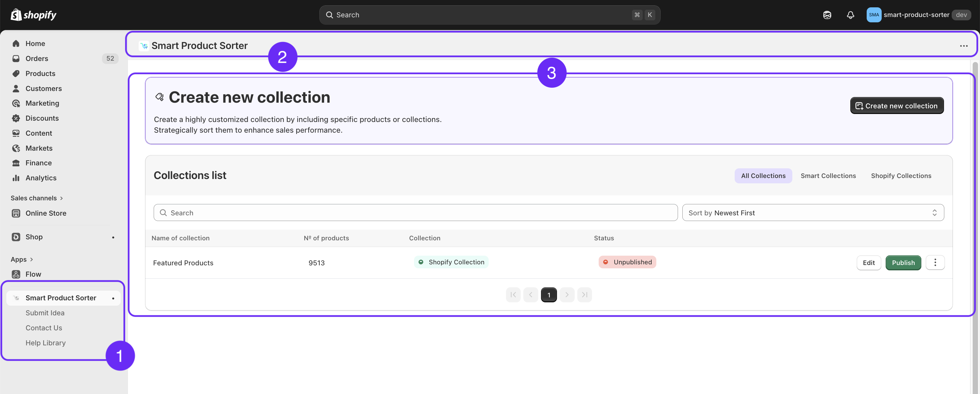980x394 pixels.
Task: Open the Sort by Newest First dropdown
Action: pyautogui.click(x=813, y=213)
